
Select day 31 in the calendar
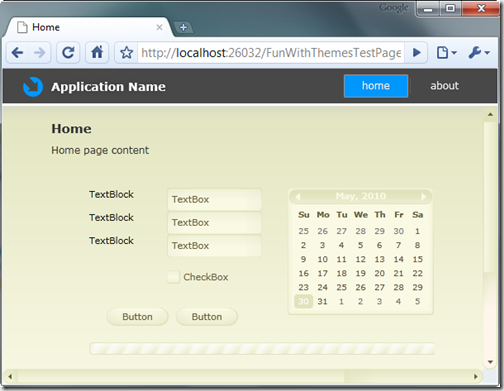[322, 301]
